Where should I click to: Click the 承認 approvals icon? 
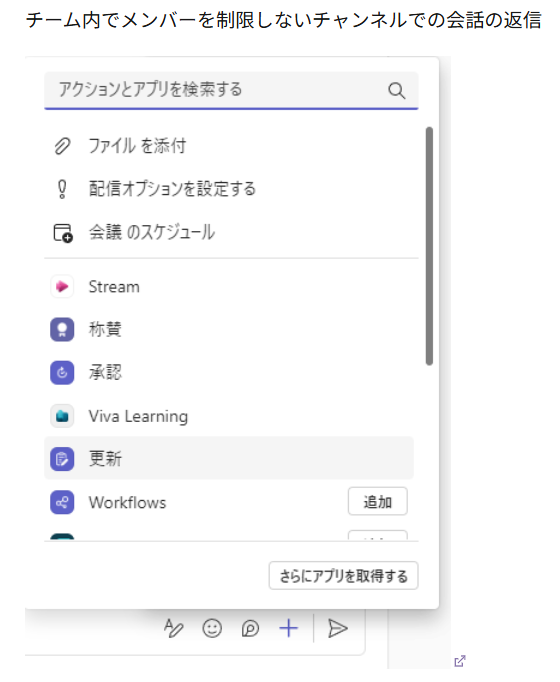[62, 373]
